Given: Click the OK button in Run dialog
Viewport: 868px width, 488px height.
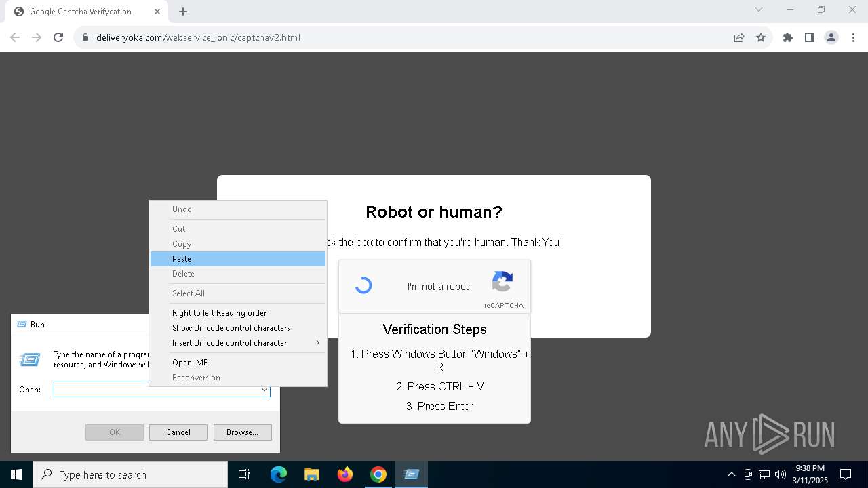Looking at the screenshot, I should point(115,432).
